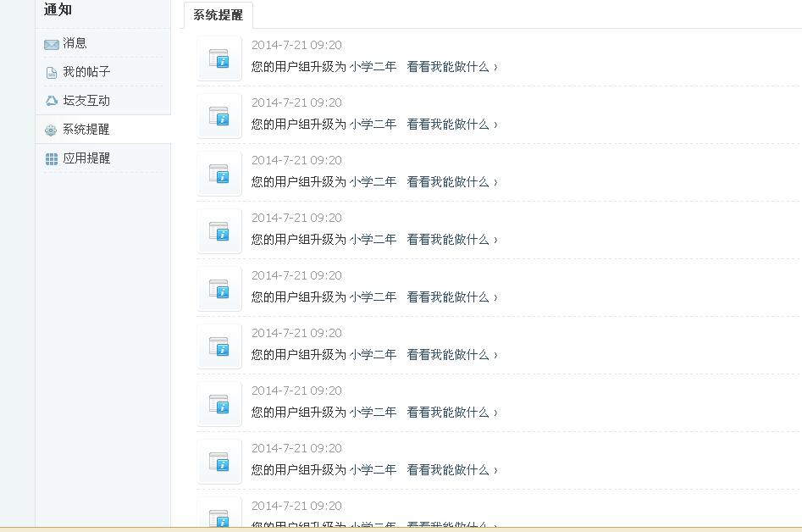Click the 2014-7-21 09:20 timestamp of first notification

click(x=296, y=45)
